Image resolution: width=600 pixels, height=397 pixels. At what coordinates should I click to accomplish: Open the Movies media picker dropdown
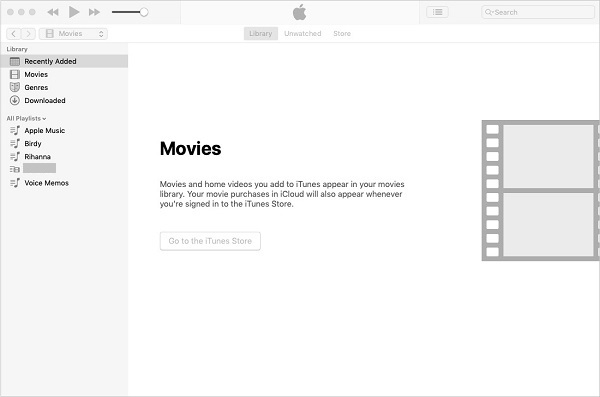[x=73, y=34]
